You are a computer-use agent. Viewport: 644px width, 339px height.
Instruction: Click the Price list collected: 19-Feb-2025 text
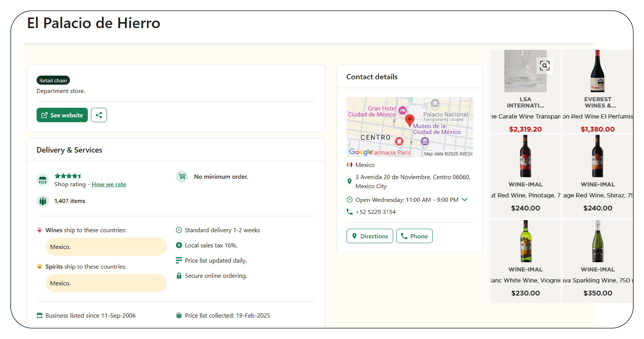point(227,315)
